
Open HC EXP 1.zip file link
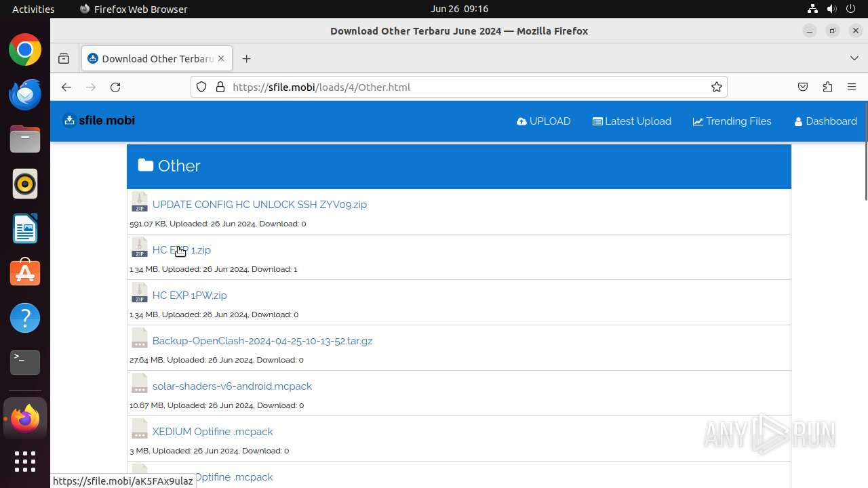(182, 249)
